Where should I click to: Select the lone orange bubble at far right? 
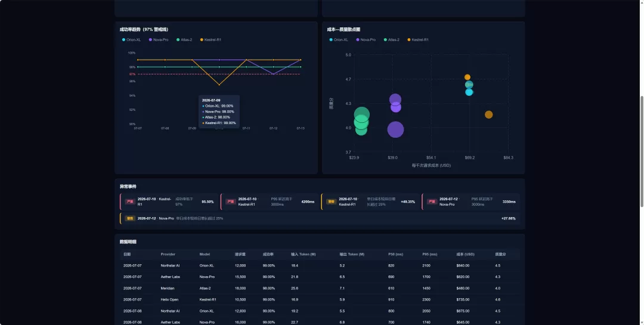tap(489, 114)
